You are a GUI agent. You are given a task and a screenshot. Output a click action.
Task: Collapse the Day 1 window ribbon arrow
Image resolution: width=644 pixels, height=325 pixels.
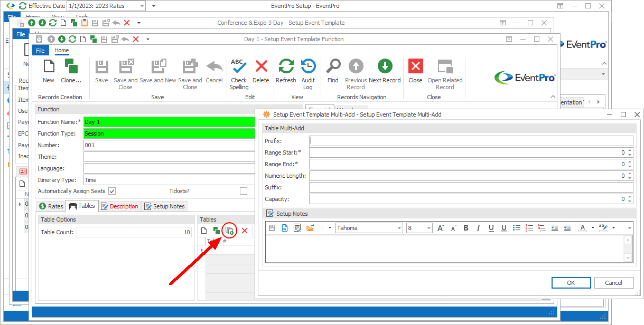[553, 98]
